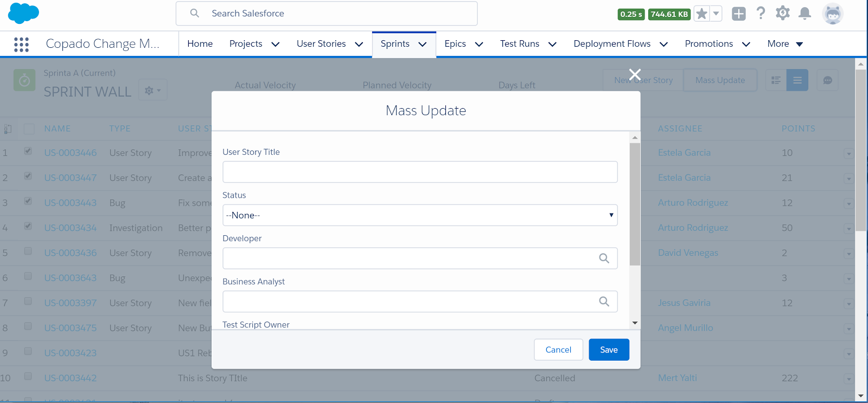Open the Projects tab
The height and width of the screenshot is (403, 868).
click(x=246, y=43)
